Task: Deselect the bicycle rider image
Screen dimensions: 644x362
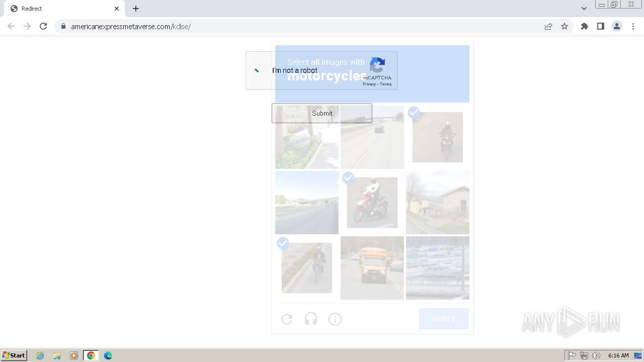Action: tap(307, 268)
